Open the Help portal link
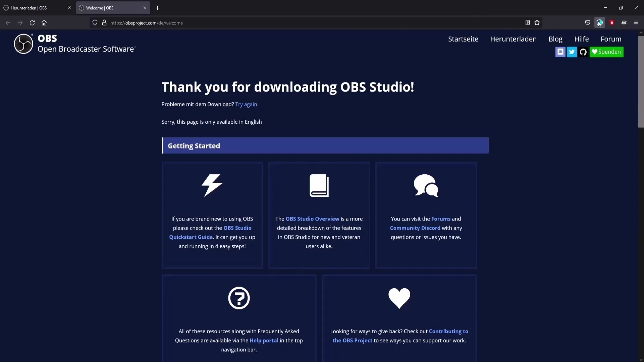Screen dimensions: 644x362 point(264,341)
